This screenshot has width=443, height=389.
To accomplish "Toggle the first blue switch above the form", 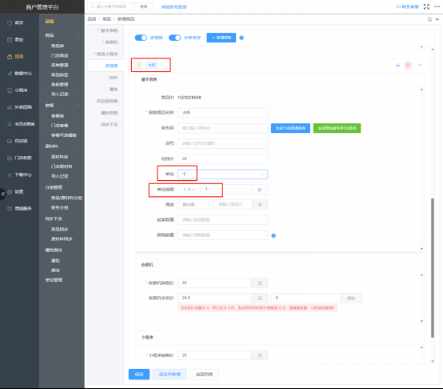I will 140,38.
